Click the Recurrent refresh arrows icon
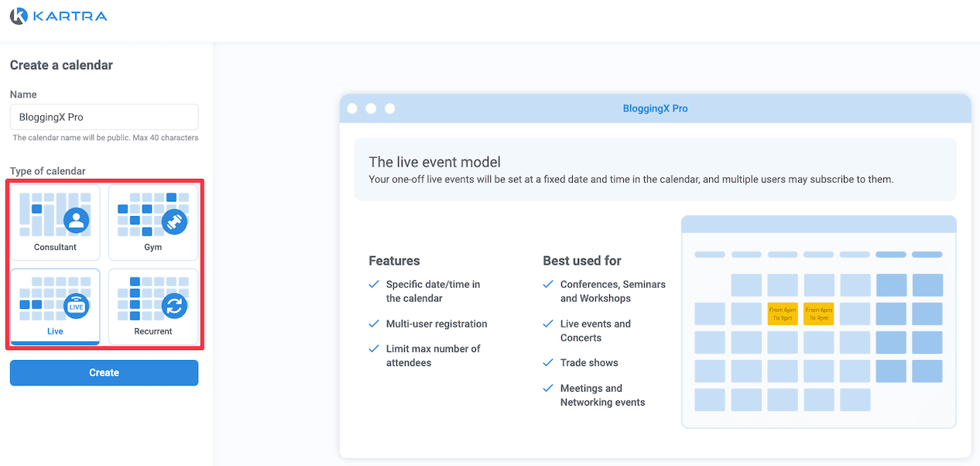 (x=174, y=306)
